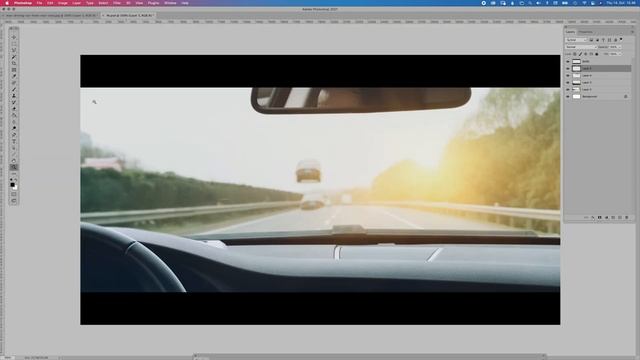The width and height of the screenshot is (640, 360).
Task: Select the Eyedropper tool
Action: tap(14, 76)
